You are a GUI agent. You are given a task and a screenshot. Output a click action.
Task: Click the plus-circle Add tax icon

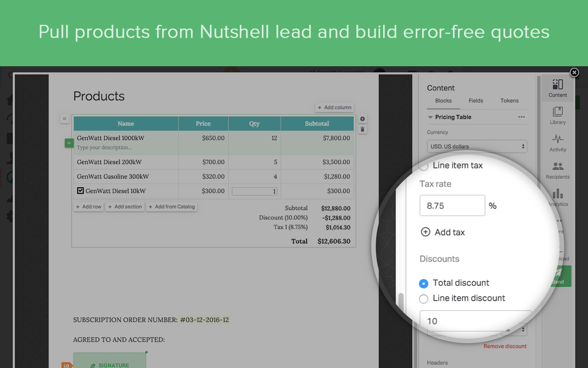pos(425,232)
